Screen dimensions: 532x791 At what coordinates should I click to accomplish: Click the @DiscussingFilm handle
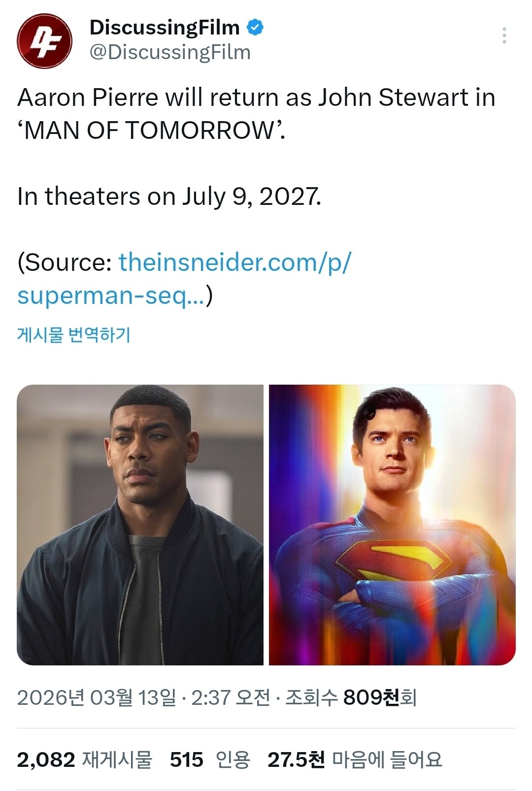(170, 52)
